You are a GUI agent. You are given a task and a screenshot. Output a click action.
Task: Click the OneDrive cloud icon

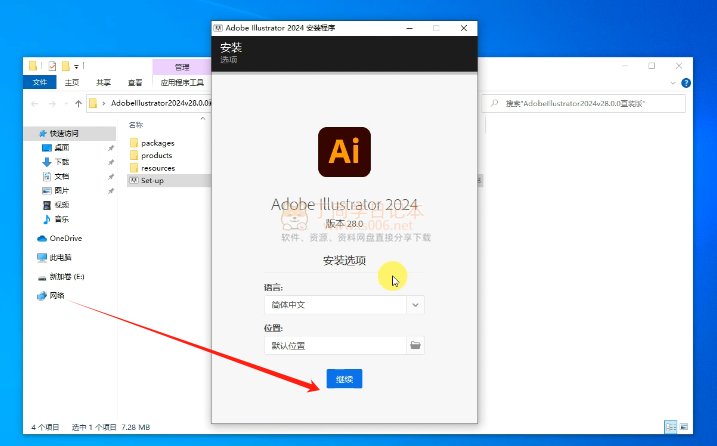point(42,238)
